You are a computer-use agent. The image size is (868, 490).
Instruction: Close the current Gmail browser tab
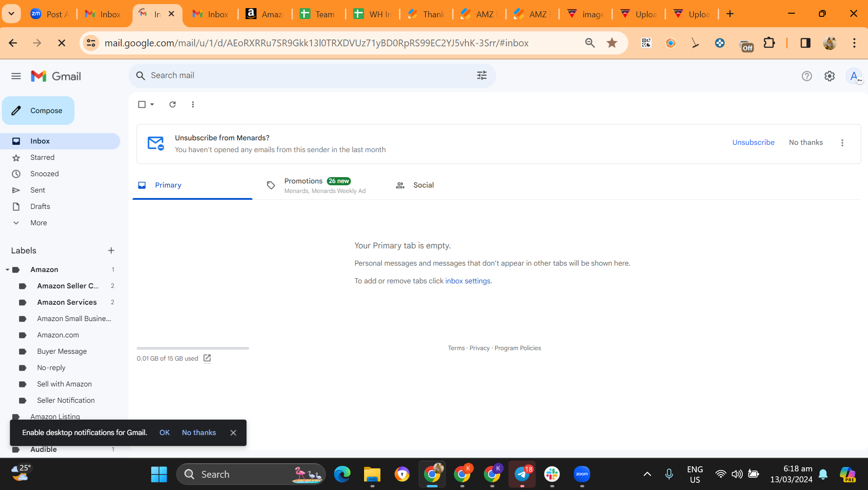click(x=171, y=14)
